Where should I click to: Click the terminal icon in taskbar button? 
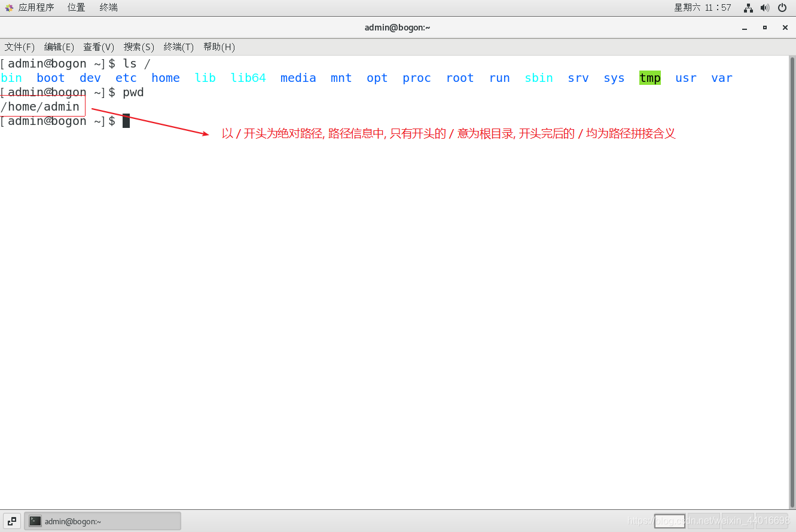pyautogui.click(x=35, y=521)
